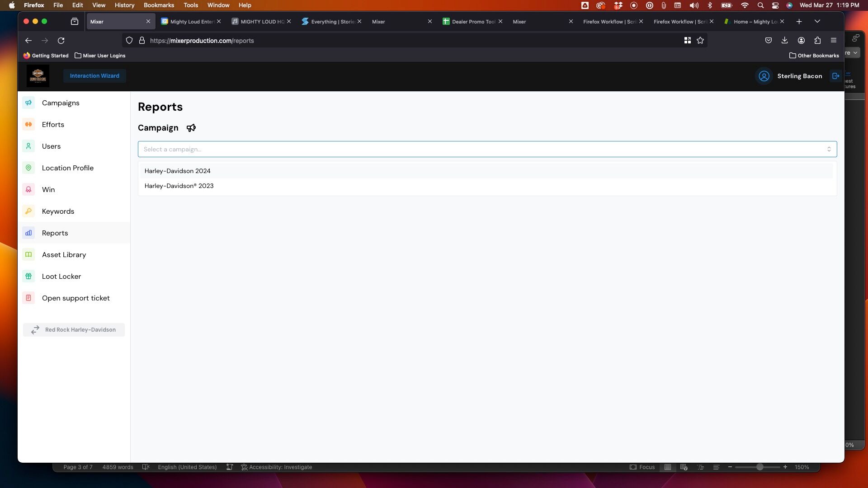Switch location via Red Rock Harley-Davidson button
Viewport: 868px width, 488px height.
(74, 330)
